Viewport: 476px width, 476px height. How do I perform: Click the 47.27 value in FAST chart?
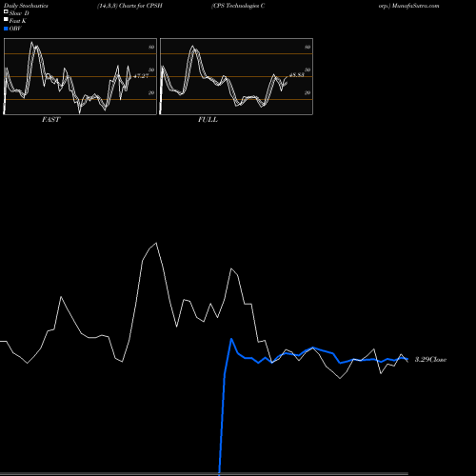point(141,76)
